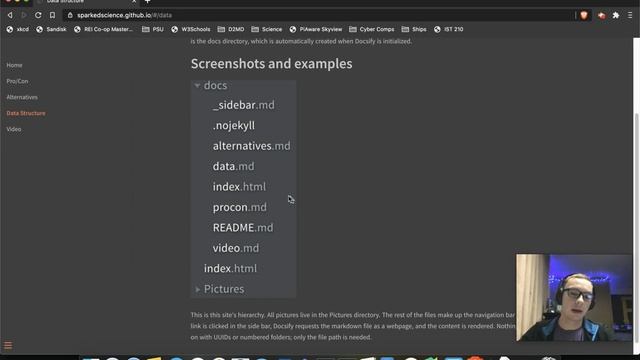Open the Cyber Comps bookmarks folder
Screen dimensions: 640x360
coord(372,29)
